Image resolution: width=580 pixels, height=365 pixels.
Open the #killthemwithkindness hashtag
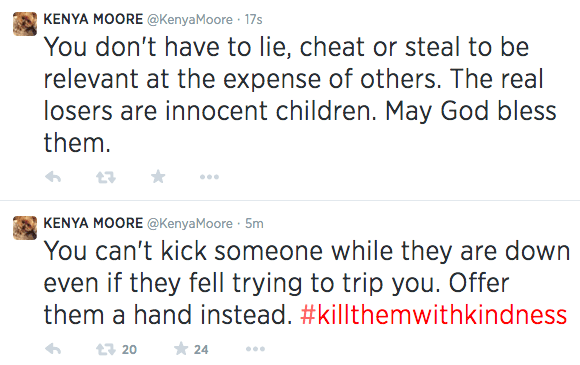(434, 315)
